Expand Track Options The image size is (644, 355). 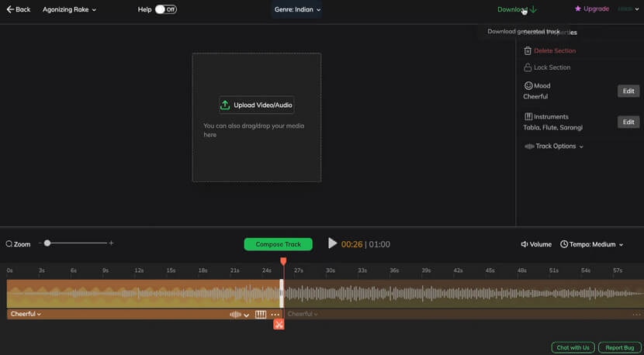click(554, 146)
